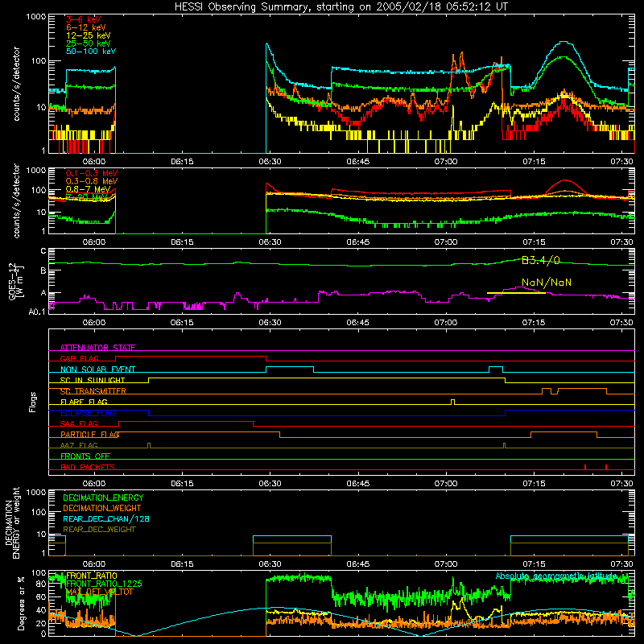
Task: Click the yellow bar beneath NaN/NaN
Action: (516, 293)
